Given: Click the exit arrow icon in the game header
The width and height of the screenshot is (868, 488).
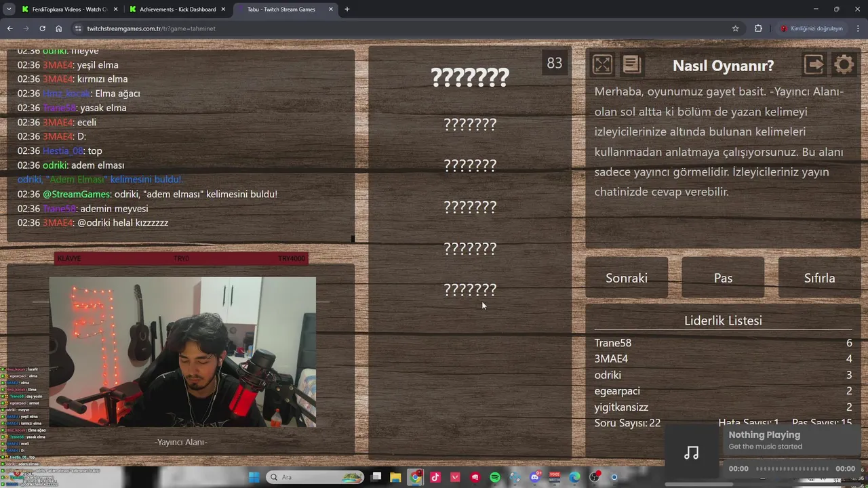Looking at the screenshot, I should coord(814,64).
